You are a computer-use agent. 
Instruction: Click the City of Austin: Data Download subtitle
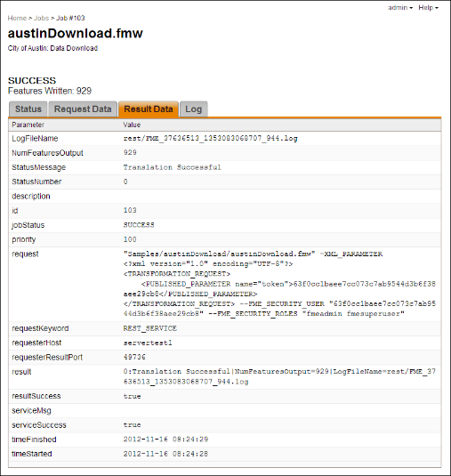pyautogui.click(x=52, y=48)
